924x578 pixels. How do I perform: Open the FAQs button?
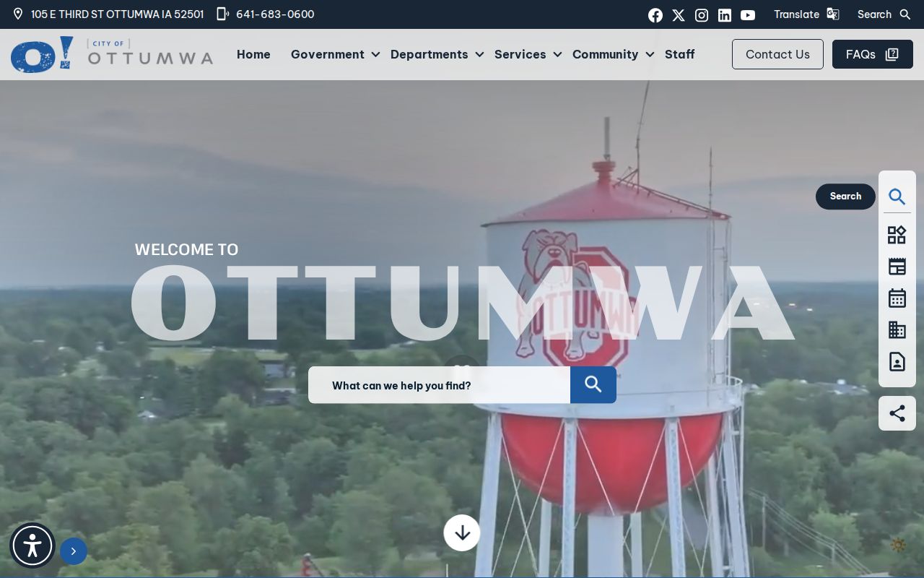(873, 54)
